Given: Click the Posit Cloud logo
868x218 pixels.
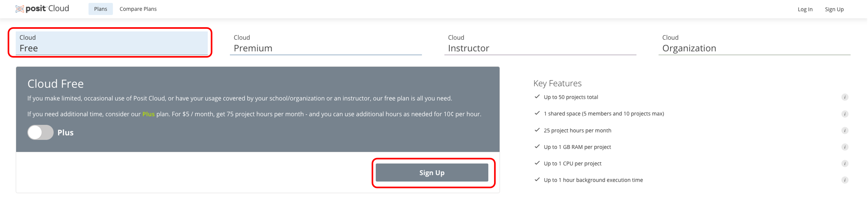Looking at the screenshot, I should [42, 9].
